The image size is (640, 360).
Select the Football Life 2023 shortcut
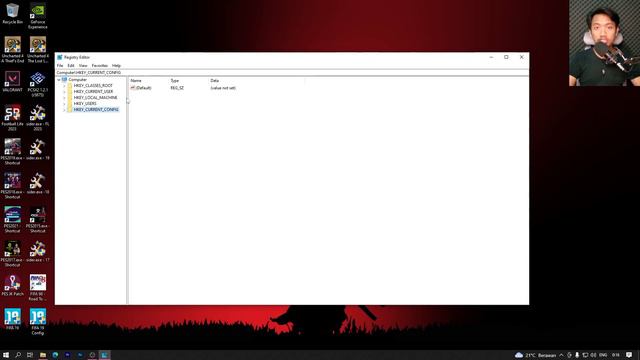(13, 118)
